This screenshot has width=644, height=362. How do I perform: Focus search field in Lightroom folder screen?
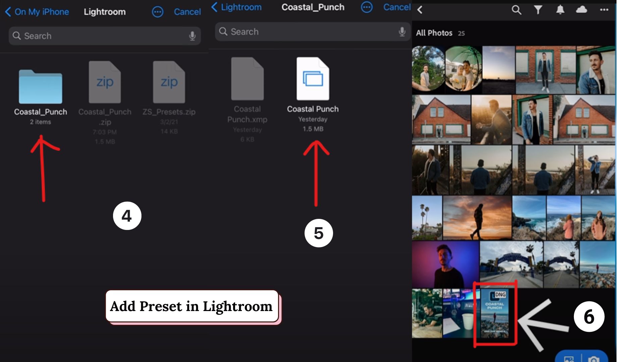pos(105,36)
